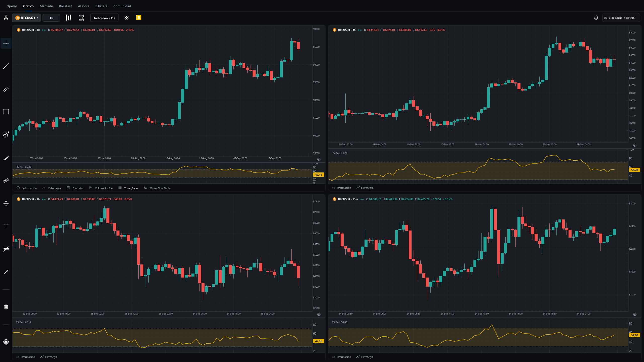This screenshot has width=644, height=362.
Task: Select the ruler measure tool
Action: pyautogui.click(x=6, y=180)
